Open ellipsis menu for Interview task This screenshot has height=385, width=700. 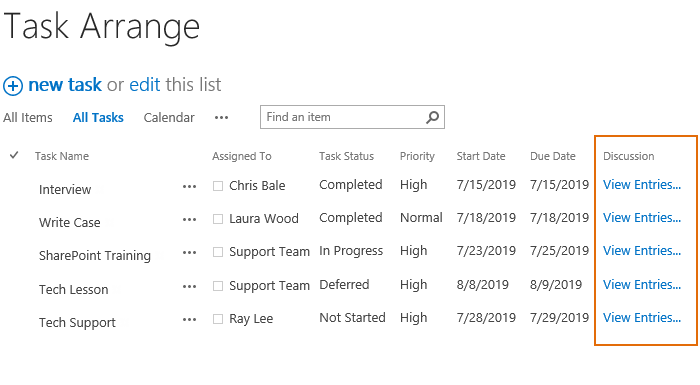point(189,187)
